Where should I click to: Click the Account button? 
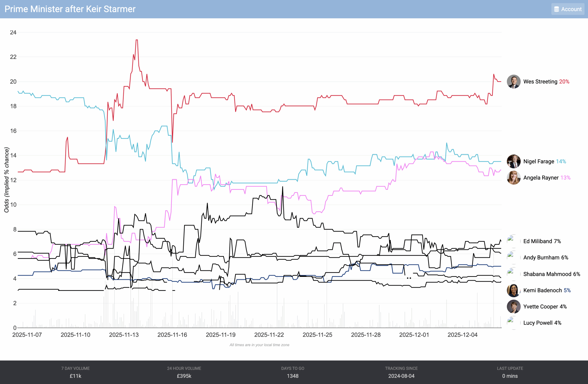pyautogui.click(x=568, y=9)
